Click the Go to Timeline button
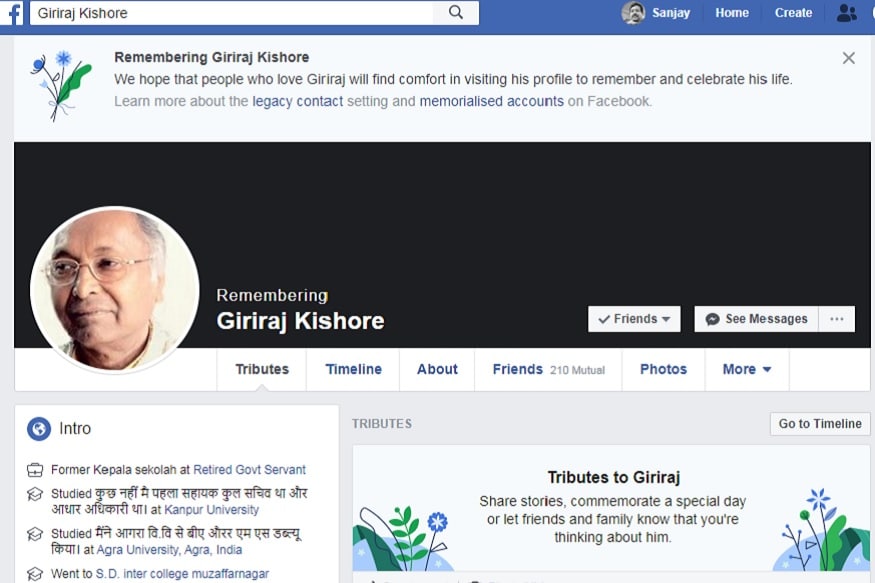Viewport: 875px width, 583px height. pyautogui.click(x=820, y=424)
